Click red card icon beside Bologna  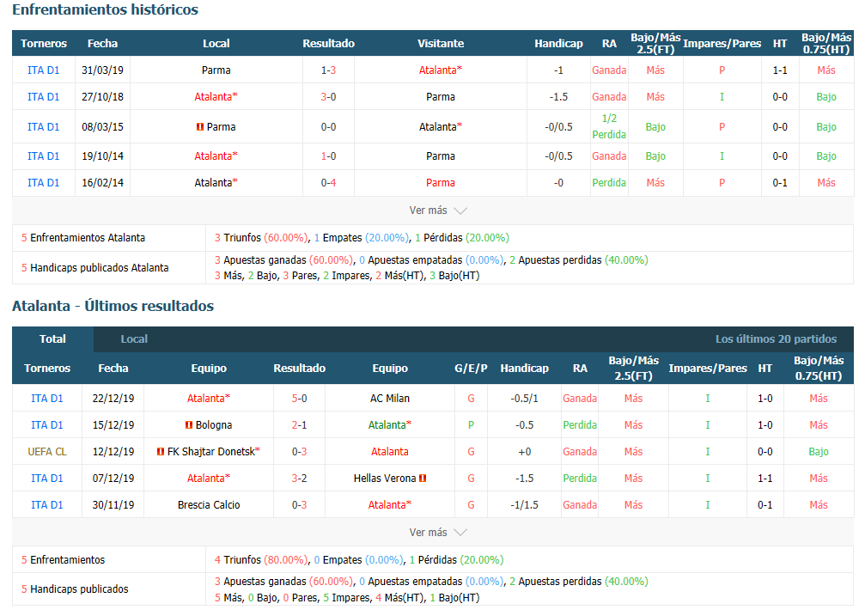pyautogui.click(x=189, y=425)
